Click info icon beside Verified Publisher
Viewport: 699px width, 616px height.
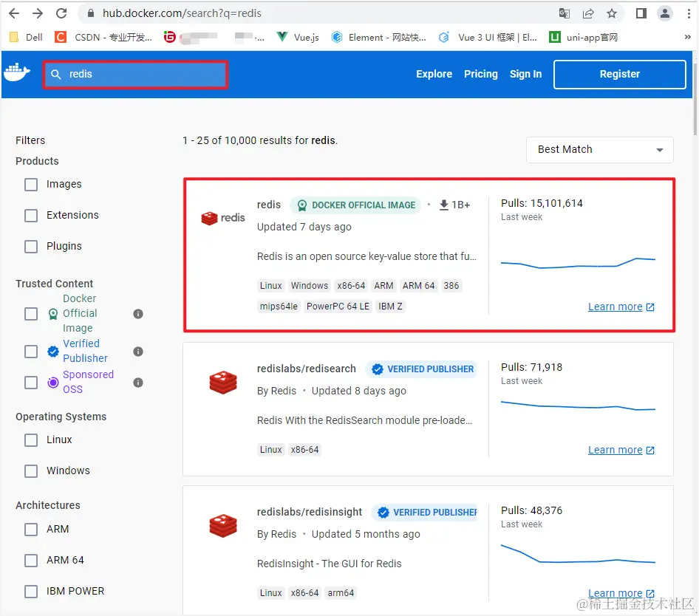pos(138,352)
